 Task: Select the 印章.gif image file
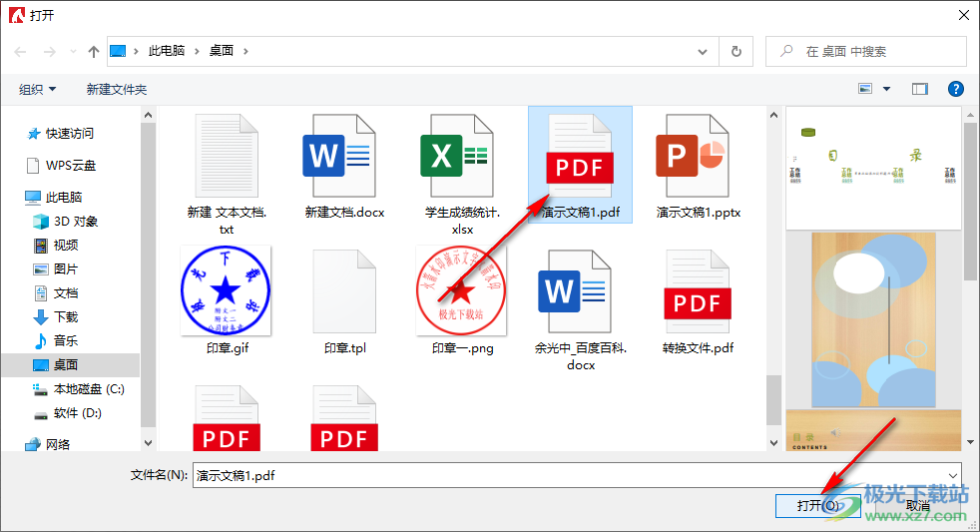pos(227,300)
